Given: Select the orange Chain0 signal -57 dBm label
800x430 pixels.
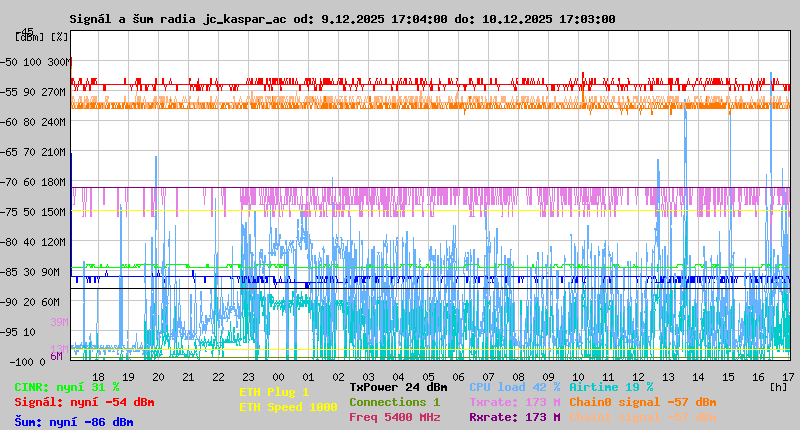Looking at the screenshot, I should (x=643, y=402).
